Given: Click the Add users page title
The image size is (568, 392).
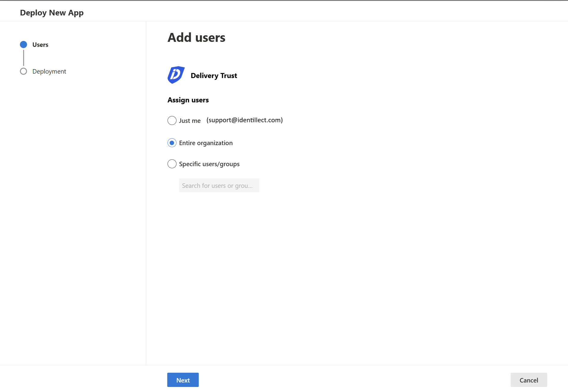Looking at the screenshot, I should pyautogui.click(x=196, y=38).
